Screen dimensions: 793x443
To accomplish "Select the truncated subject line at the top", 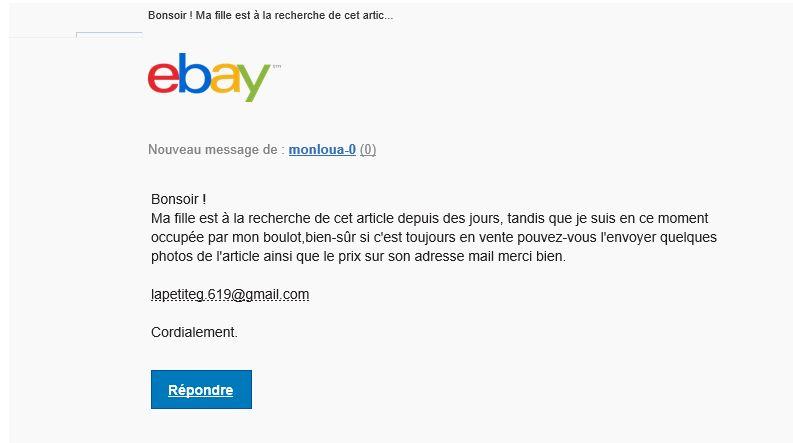I will click(x=270, y=15).
